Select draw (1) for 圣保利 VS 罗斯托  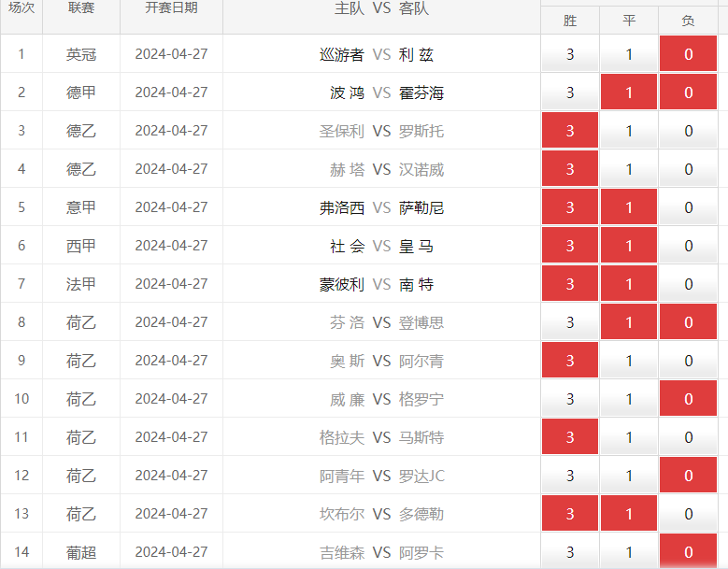[x=629, y=131]
